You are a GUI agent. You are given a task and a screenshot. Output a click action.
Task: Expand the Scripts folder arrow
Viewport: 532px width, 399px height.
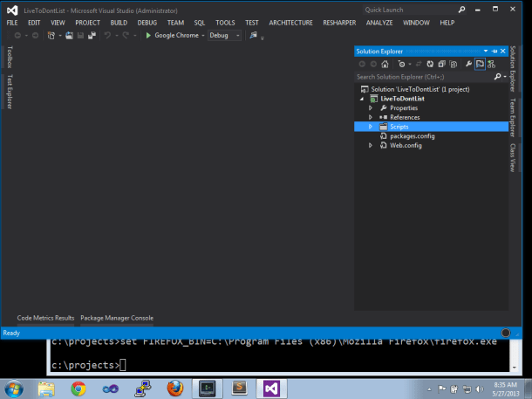371,127
